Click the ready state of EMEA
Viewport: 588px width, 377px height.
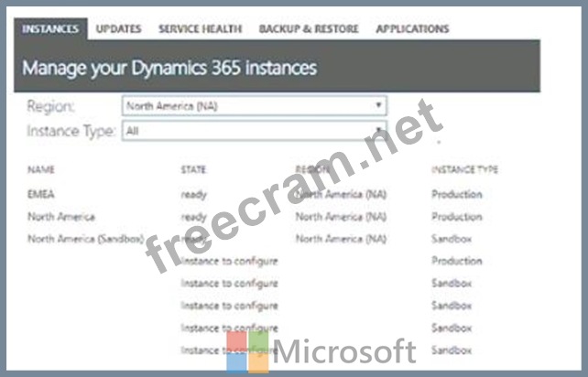click(193, 195)
